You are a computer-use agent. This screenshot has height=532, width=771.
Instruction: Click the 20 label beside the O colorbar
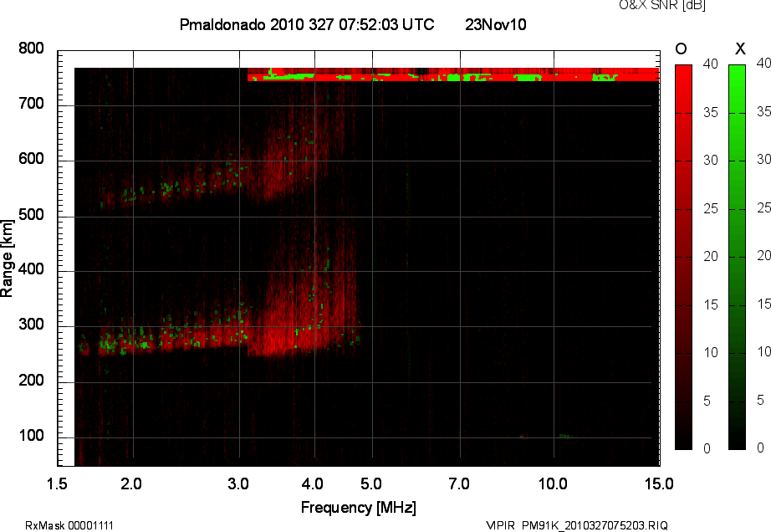711,256
